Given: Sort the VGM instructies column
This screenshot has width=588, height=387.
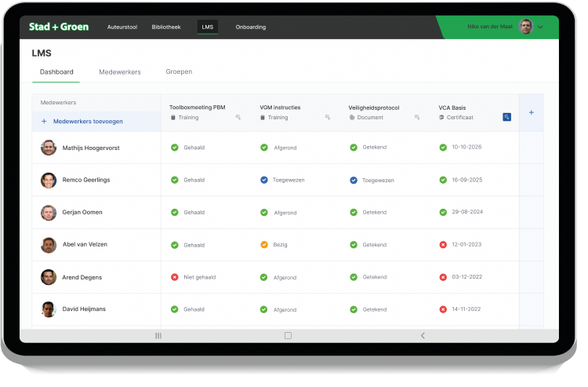Looking at the screenshot, I should pos(328,118).
